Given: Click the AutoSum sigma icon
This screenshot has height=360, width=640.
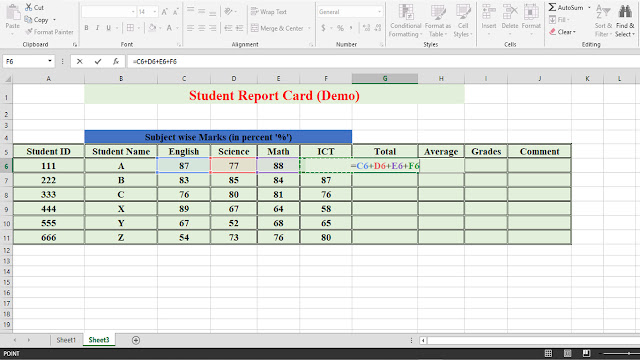Looking at the screenshot, I should pyautogui.click(x=552, y=7).
